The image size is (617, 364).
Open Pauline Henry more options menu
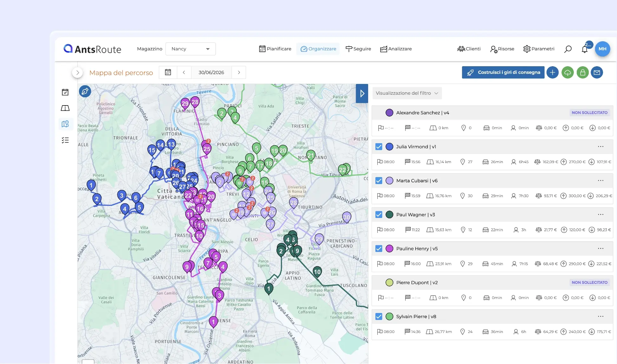[601, 249]
